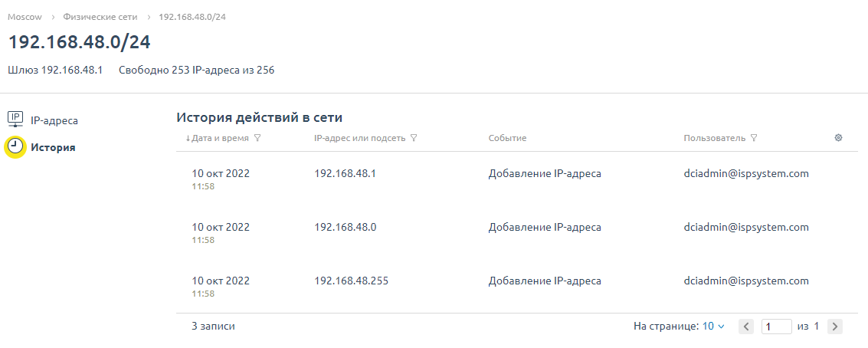This screenshot has height=348, width=868.
Task: Select the История sidebar tab
Action: coord(40,148)
